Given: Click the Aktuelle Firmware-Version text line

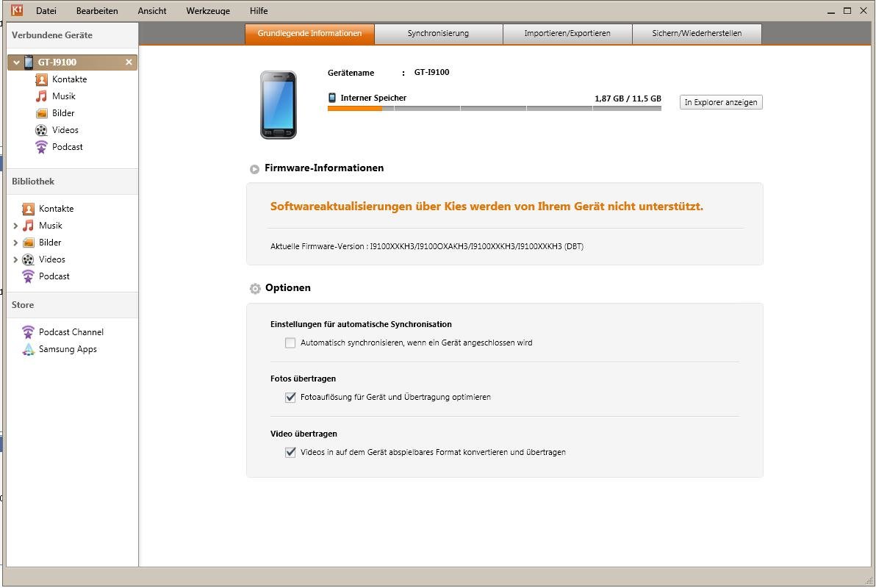Looking at the screenshot, I should tap(427, 246).
